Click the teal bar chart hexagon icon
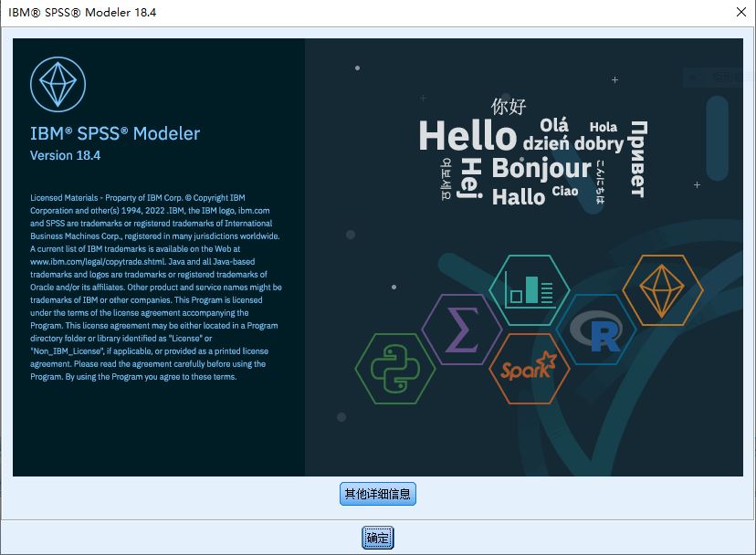Screen dimensions: 756x555 click(x=529, y=290)
